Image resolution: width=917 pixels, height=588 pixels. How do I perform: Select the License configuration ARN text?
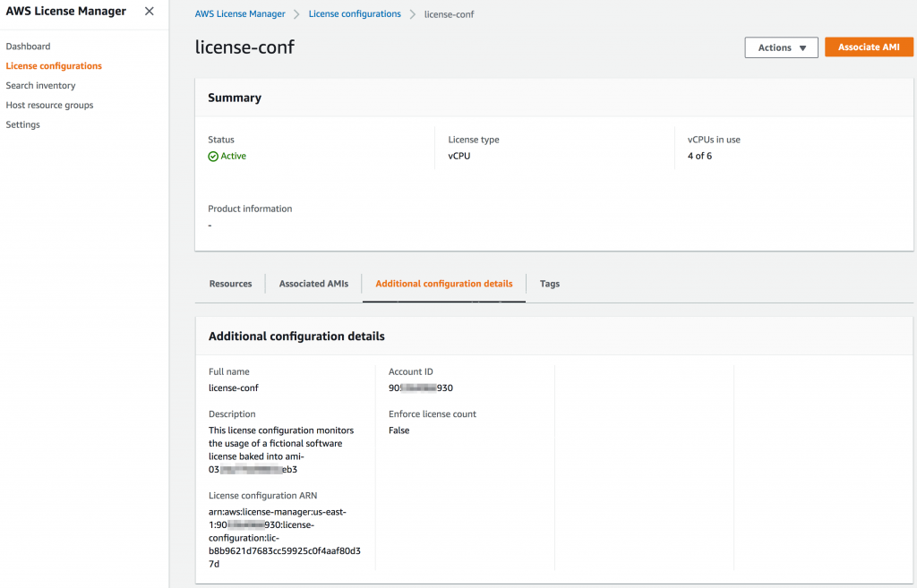(283, 530)
